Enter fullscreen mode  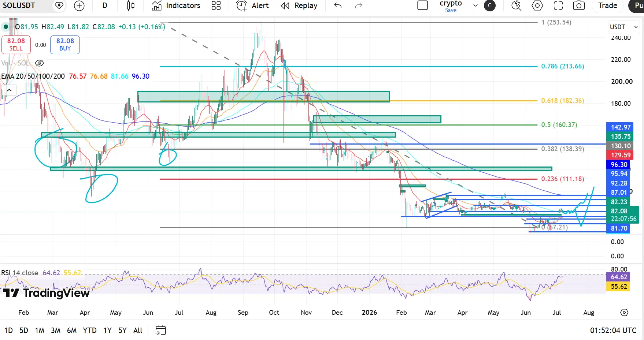pyautogui.click(x=558, y=5)
